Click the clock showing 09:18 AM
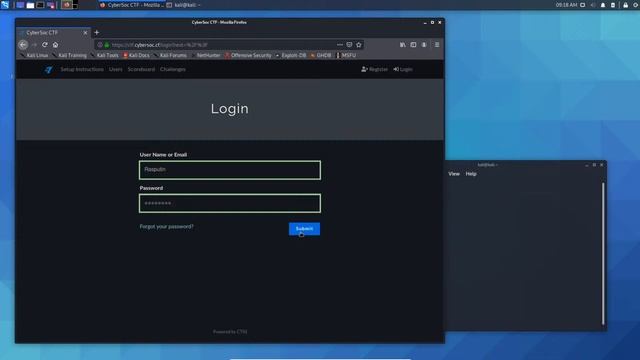Viewport: 640px width, 360px height. [x=567, y=5]
